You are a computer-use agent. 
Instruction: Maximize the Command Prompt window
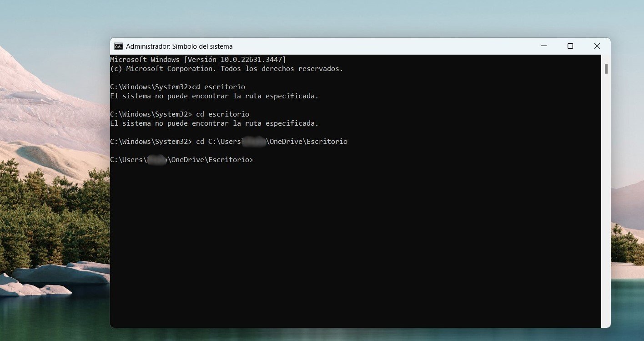(x=570, y=46)
